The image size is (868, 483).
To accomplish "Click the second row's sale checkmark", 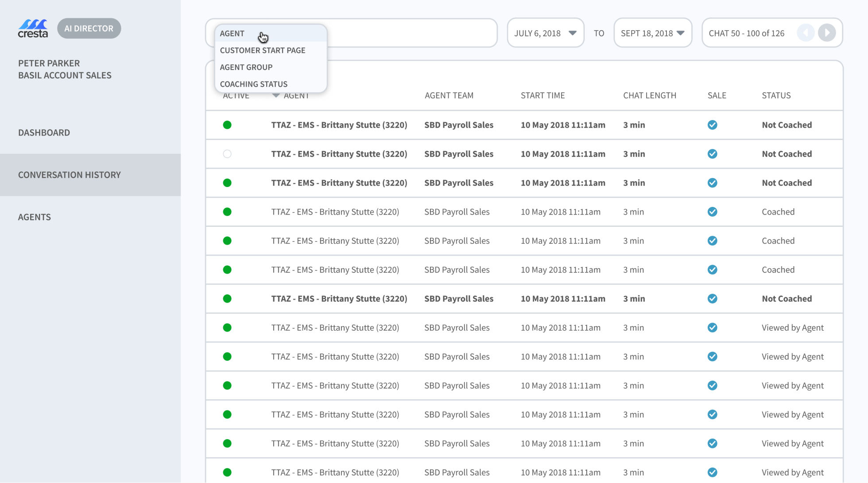I will pyautogui.click(x=712, y=154).
